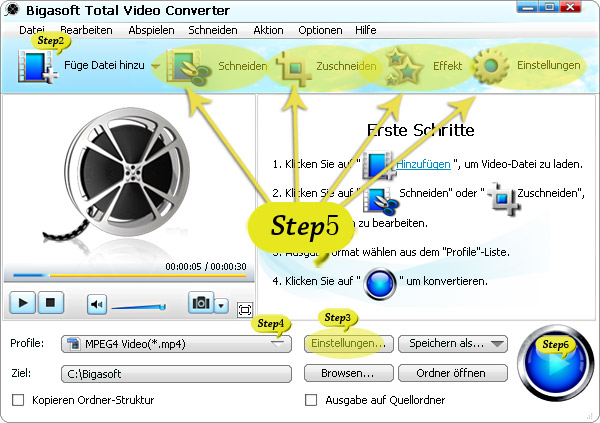Open the Abspielen menu

[151, 30]
